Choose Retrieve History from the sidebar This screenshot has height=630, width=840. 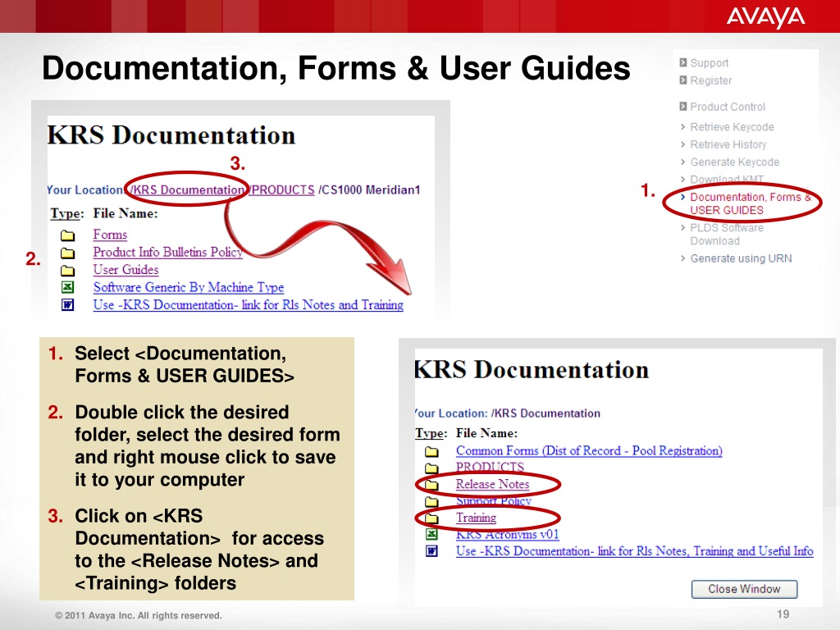(x=728, y=144)
